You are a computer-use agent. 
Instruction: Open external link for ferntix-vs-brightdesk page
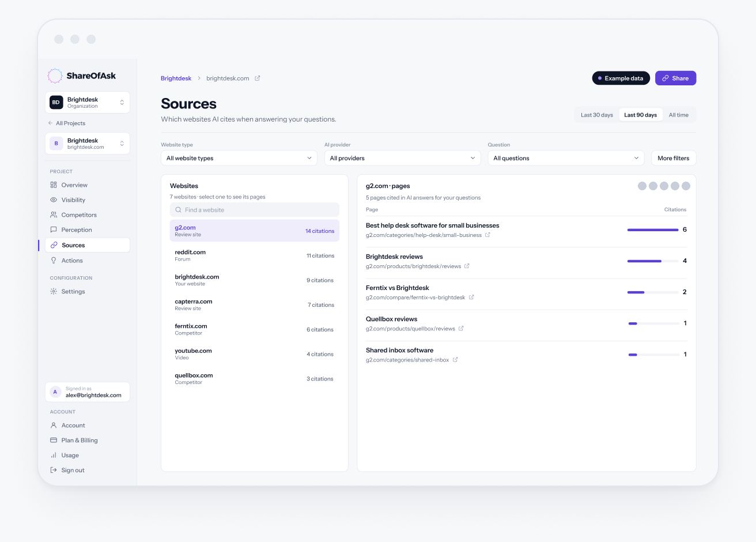pos(471,297)
